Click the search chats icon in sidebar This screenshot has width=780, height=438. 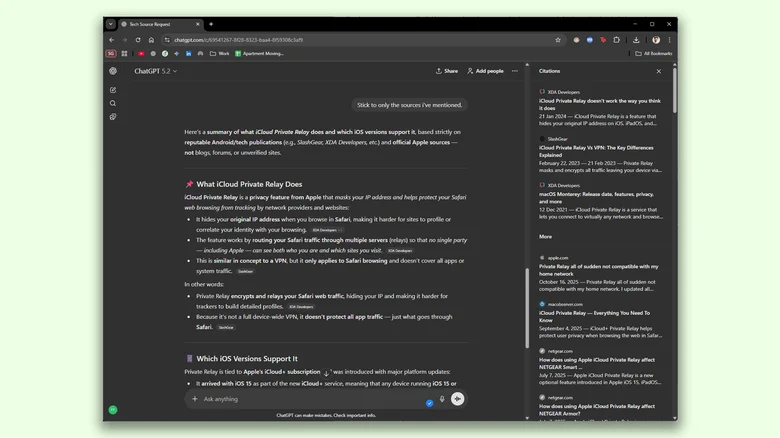(x=113, y=104)
